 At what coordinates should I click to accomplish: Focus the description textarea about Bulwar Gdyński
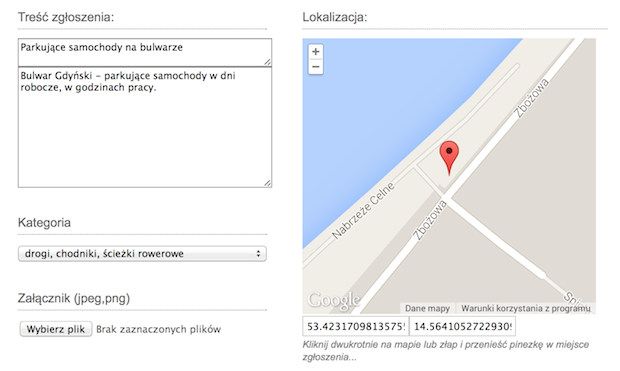click(145, 127)
